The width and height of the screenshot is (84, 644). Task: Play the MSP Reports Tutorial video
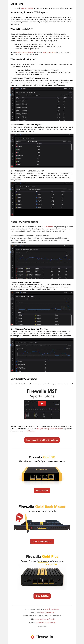[42, 403]
